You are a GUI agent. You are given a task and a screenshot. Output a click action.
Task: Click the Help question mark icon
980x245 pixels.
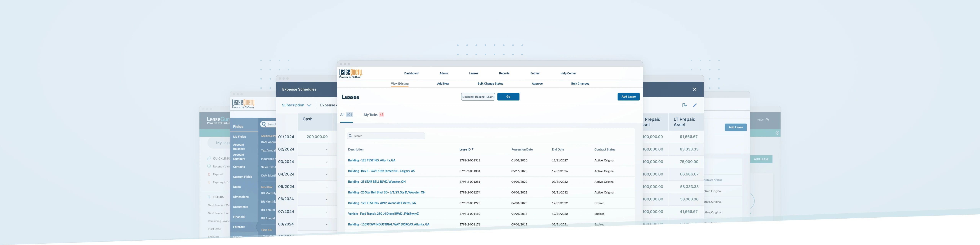(x=767, y=120)
